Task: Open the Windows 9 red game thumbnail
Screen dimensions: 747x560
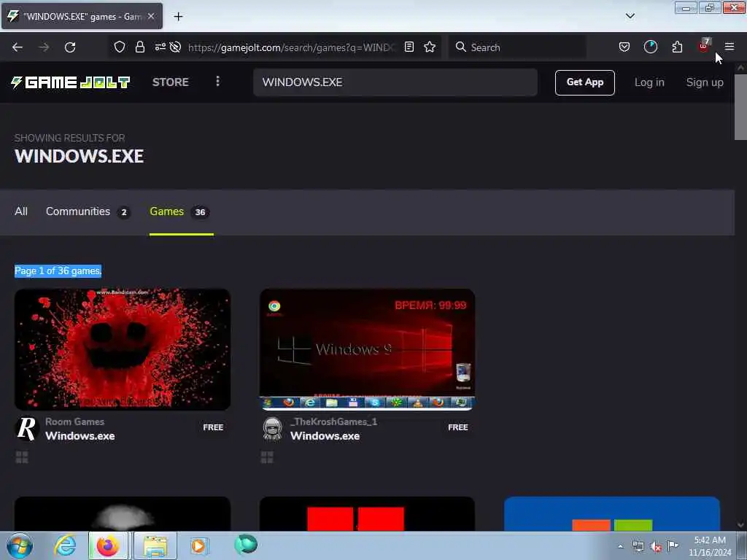Action: click(368, 349)
